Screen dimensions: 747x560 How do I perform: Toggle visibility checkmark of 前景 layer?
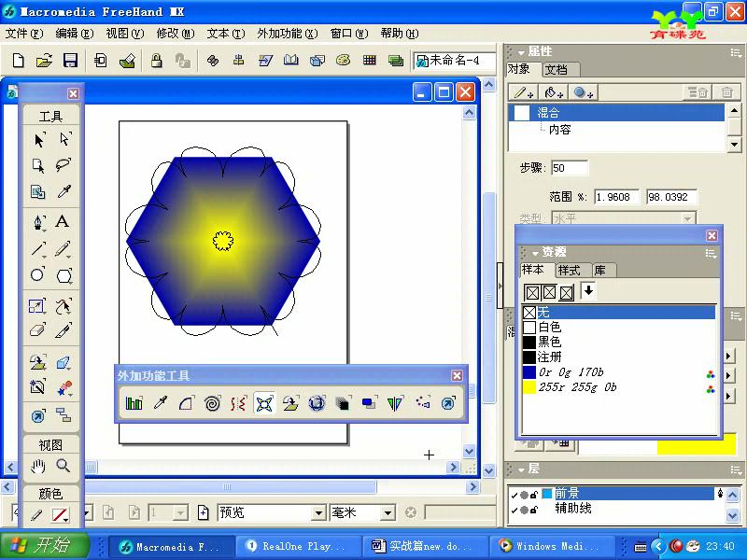coord(514,496)
